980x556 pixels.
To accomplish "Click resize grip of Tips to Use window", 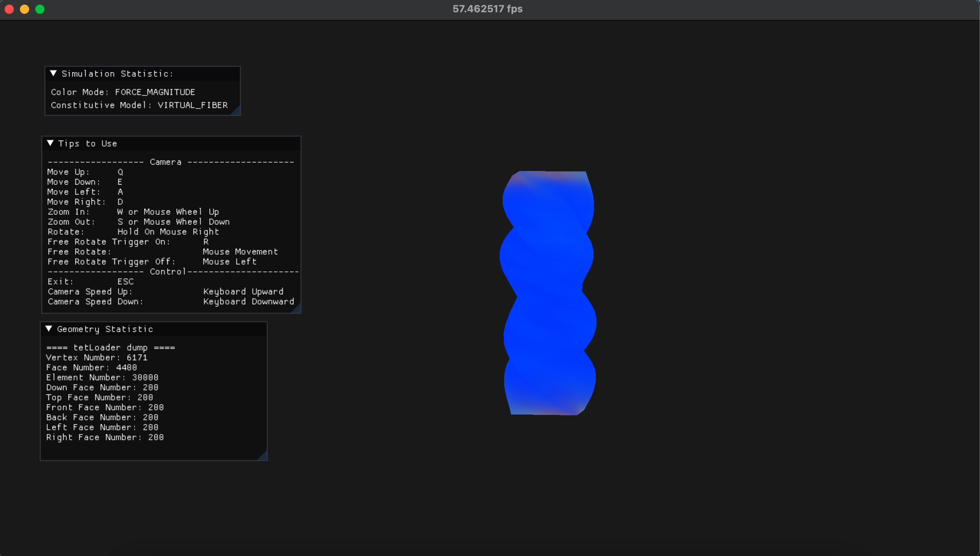I will [297, 309].
